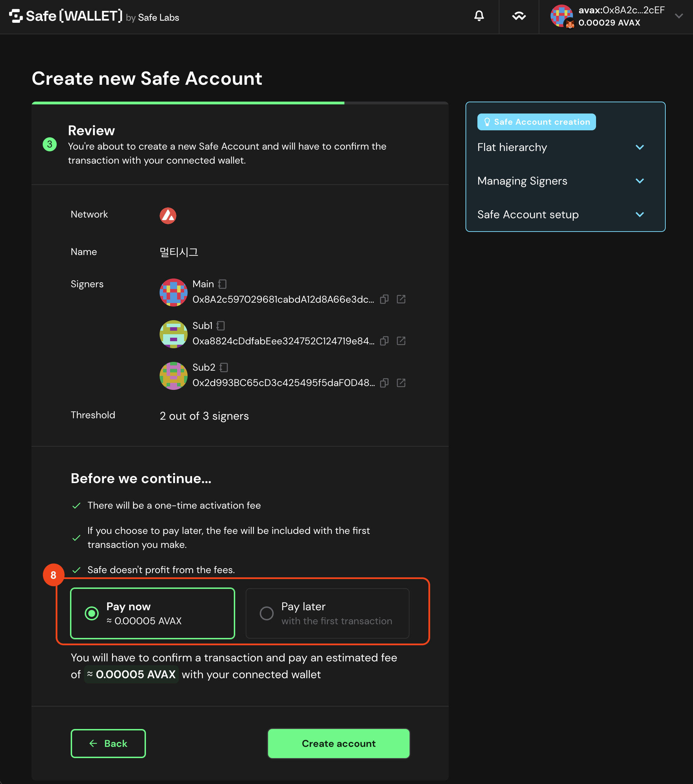The width and height of the screenshot is (693, 784).
Task: Copy the Sub1 signer address
Action: click(x=384, y=341)
